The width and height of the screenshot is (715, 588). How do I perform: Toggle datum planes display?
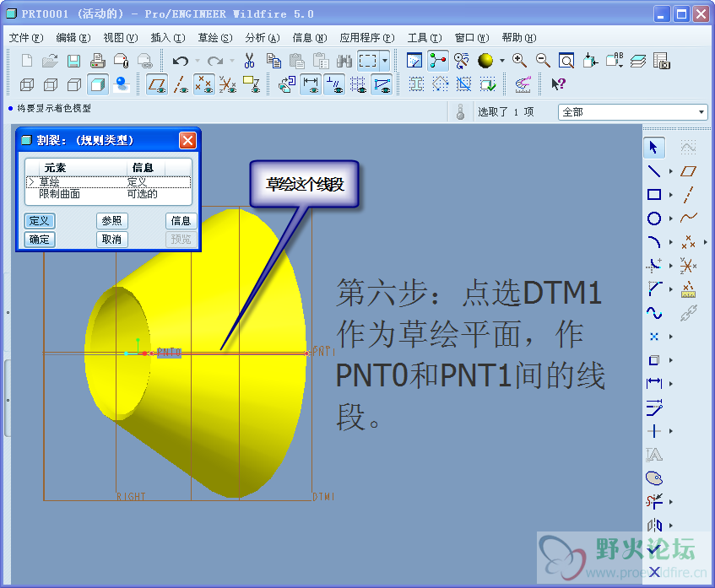point(157,84)
